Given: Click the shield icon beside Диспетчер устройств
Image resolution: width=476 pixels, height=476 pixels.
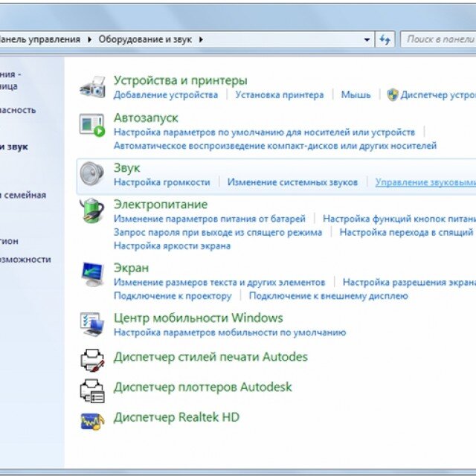Looking at the screenshot, I should coord(393,94).
